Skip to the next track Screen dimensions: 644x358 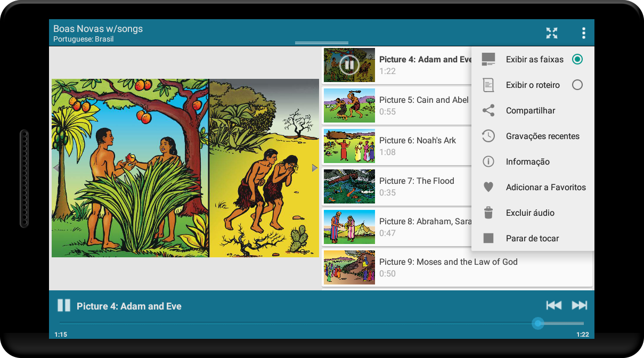580,305
